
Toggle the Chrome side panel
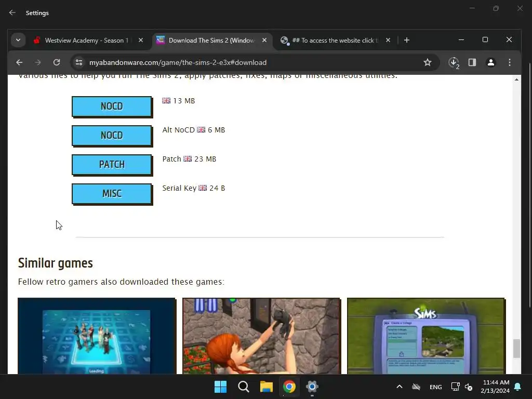[x=472, y=62]
